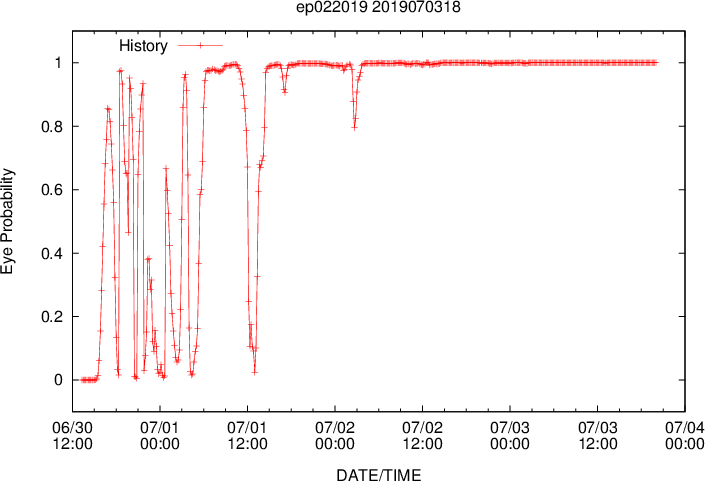Click the y-axis tick label '0.4'
The width and height of the screenshot is (705, 482).
click(x=52, y=253)
